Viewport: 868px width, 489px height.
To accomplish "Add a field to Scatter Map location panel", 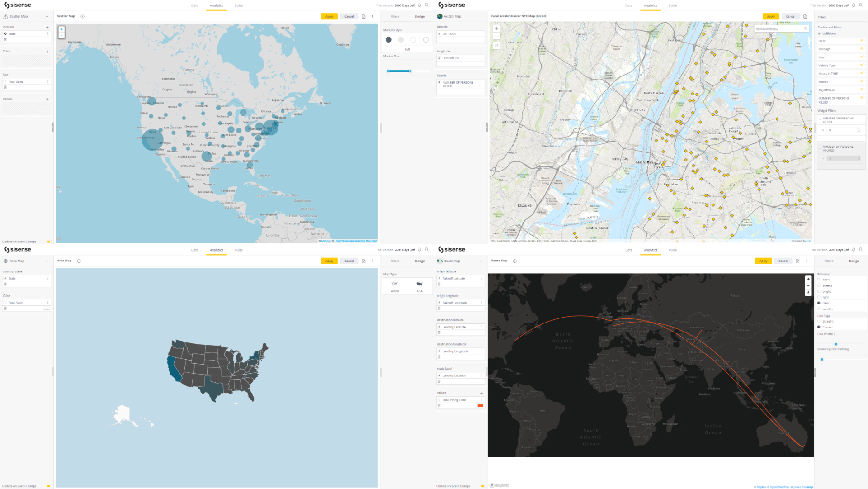I will point(47,27).
